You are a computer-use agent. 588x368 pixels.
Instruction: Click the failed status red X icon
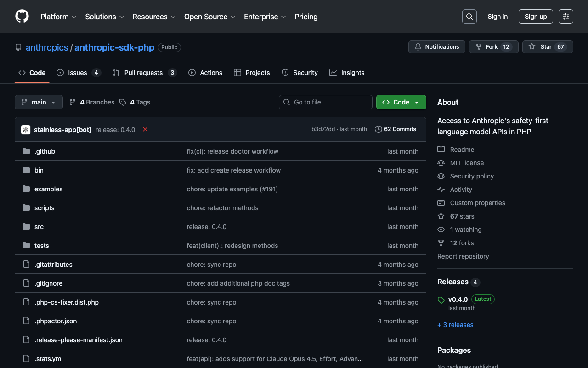coord(145,129)
